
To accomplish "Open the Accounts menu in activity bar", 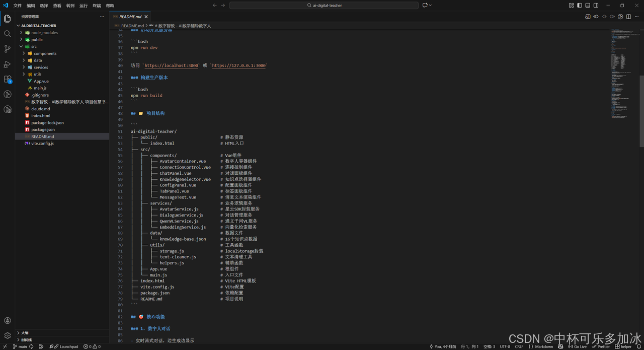I will point(7,320).
